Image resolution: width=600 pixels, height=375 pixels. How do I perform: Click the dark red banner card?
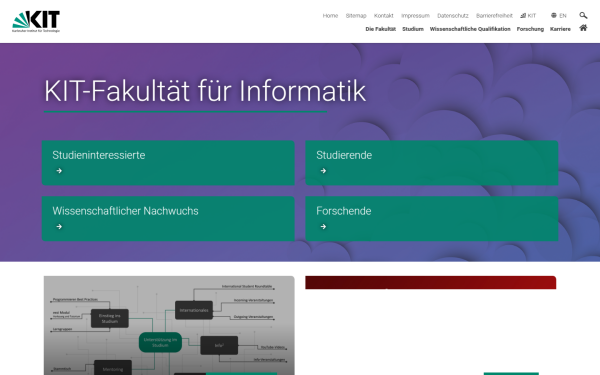coord(430,282)
